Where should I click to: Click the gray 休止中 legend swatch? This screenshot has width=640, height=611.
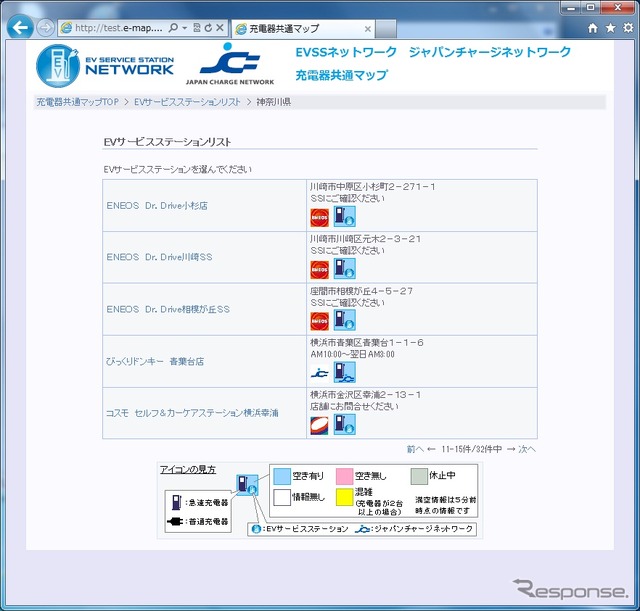419,476
